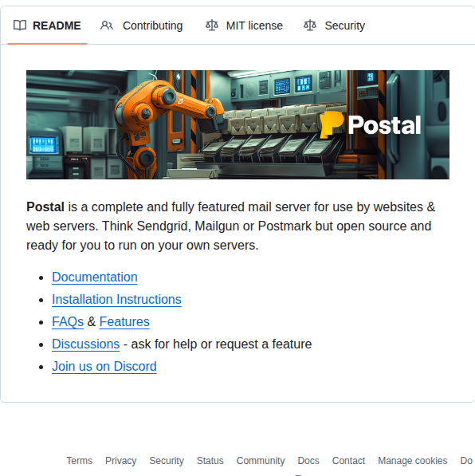Visit the Community footer link
This screenshot has height=476, width=475.
tap(261, 461)
